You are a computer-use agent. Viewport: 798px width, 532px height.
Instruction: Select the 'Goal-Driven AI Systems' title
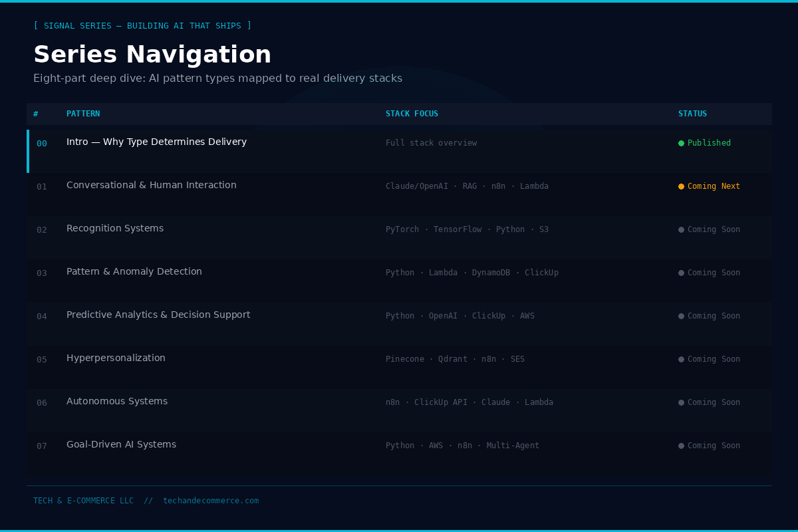pyautogui.click(x=121, y=444)
